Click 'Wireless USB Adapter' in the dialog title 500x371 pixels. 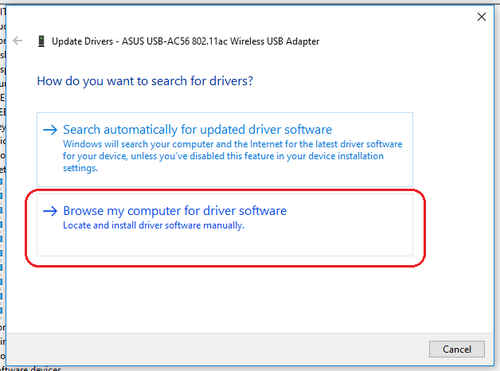(x=275, y=41)
